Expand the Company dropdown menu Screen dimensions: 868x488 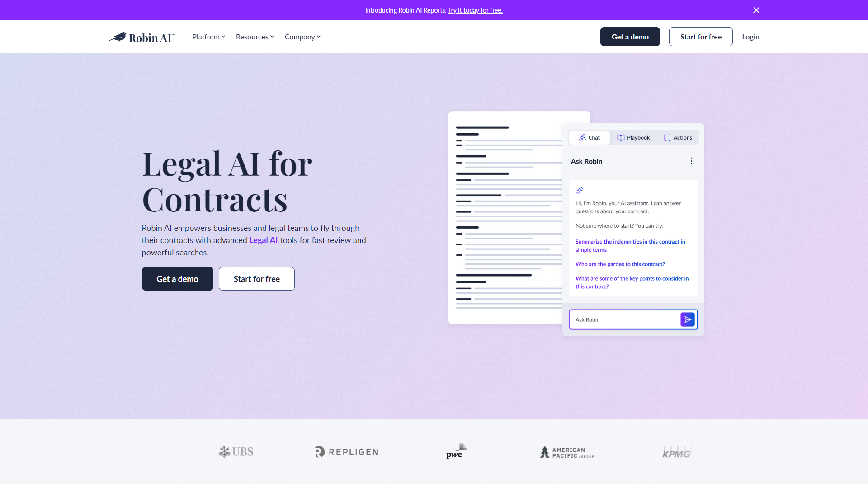(302, 37)
